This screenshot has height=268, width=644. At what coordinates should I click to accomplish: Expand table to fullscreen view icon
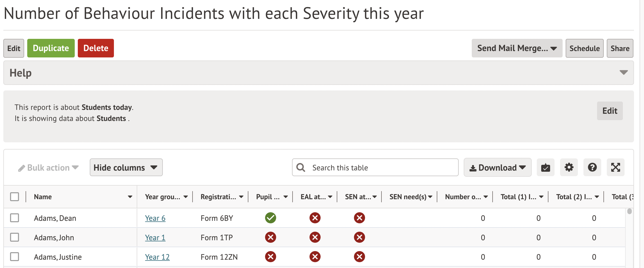[x=615, y=167]
